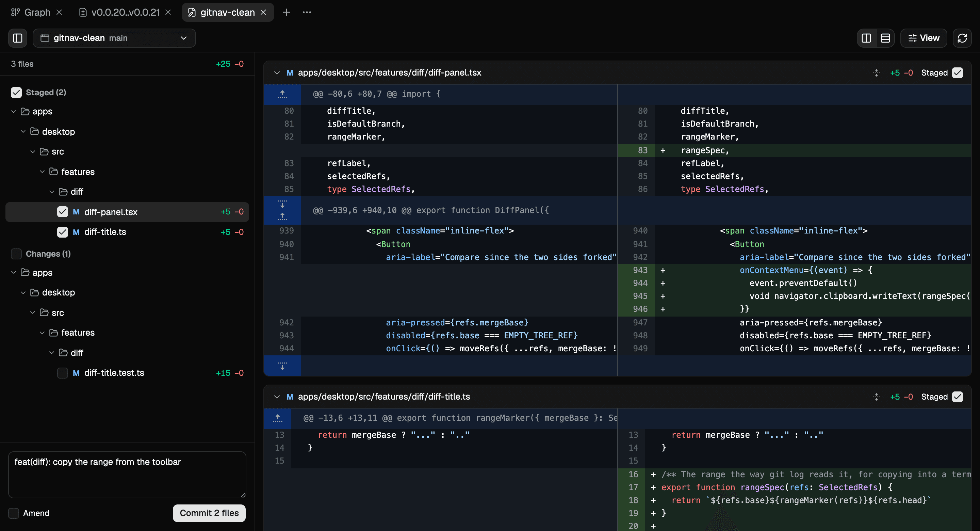Click the repository icon in branch selector
This screenshot has width=980, height=531.
click(45, 38)
